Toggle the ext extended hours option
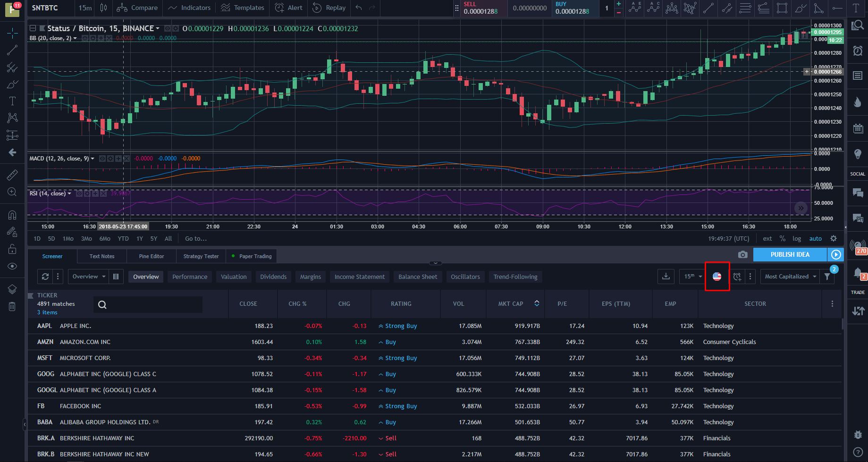The width and height of the screenshot is (868, 462). point(767,239)
